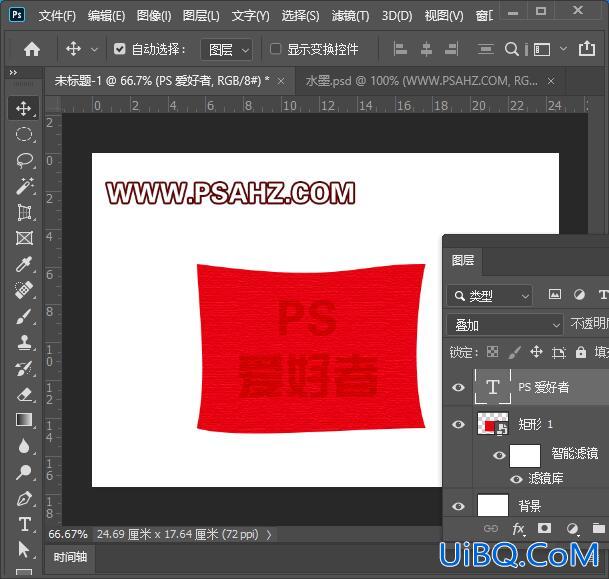Select the Perspective Crop tool
Viewport: 609px width, 579px height.
[x=24, y=212]
